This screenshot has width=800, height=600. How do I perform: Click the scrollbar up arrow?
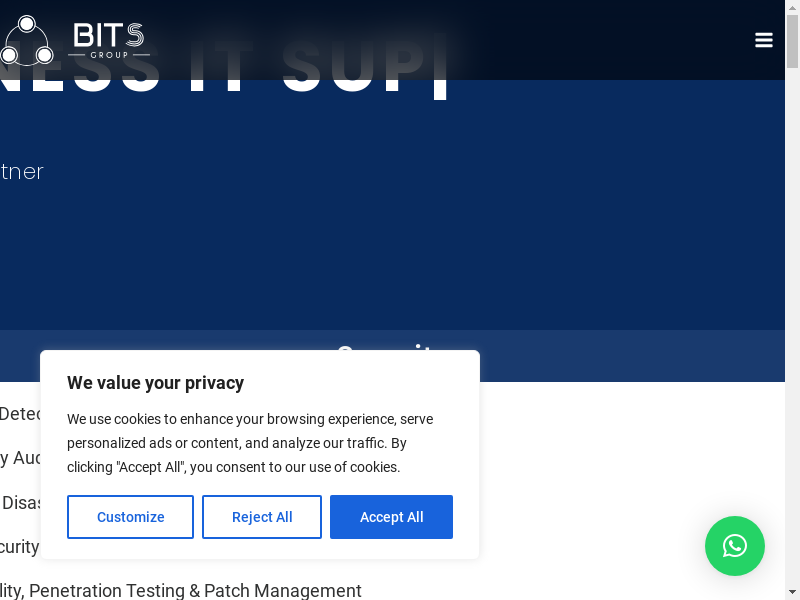(792, 7)
